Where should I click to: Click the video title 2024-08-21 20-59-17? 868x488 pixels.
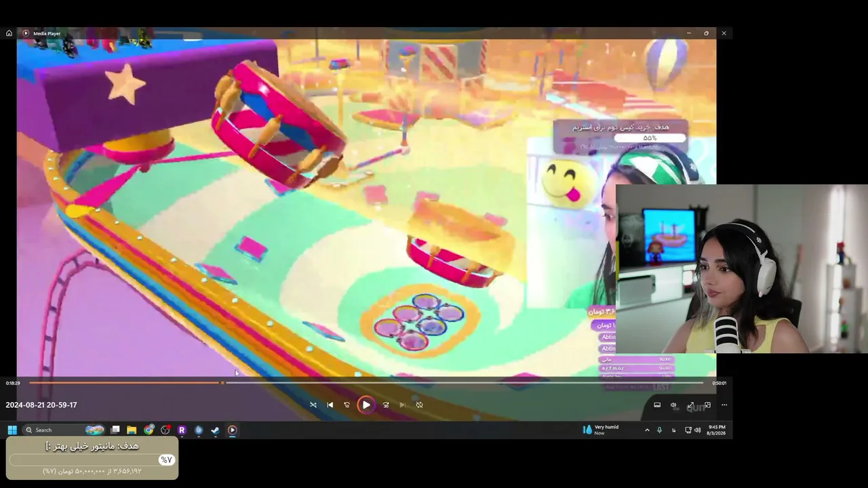click(x=41, y=405)
